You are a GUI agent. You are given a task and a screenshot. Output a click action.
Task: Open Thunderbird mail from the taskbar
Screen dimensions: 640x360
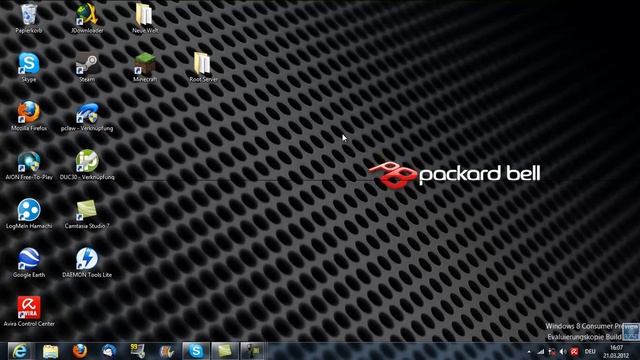[109, 351]
